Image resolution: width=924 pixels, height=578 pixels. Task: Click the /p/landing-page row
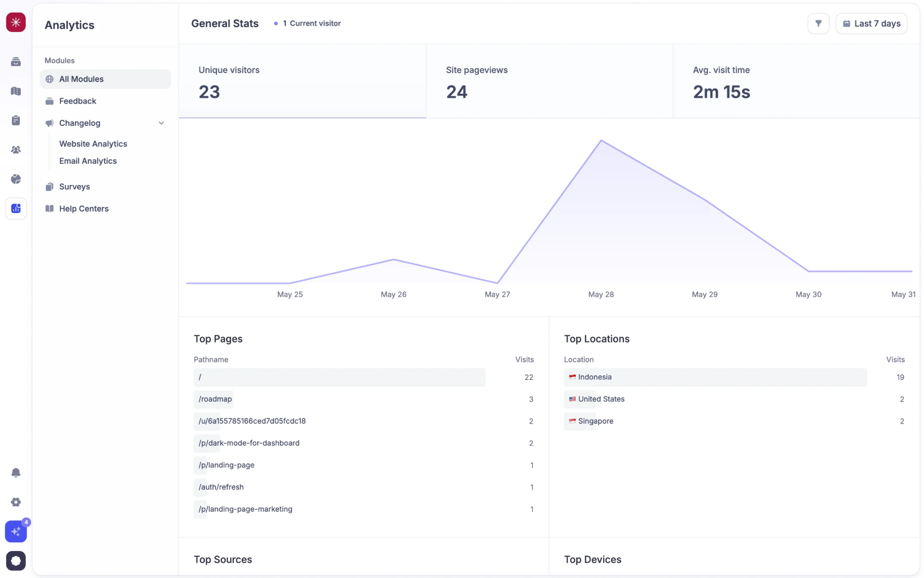[x=363, y=465]
